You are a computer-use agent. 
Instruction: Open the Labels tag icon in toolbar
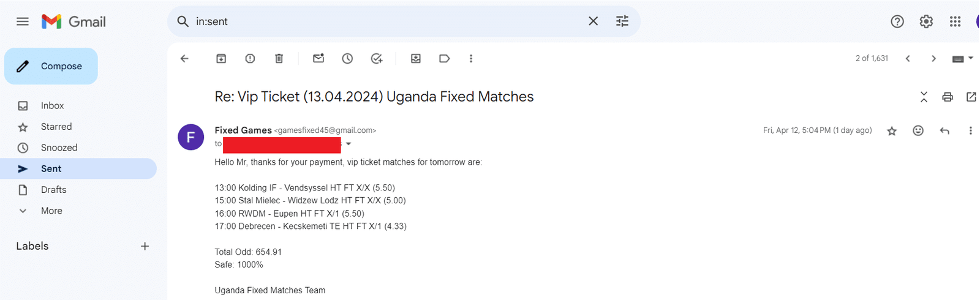coord(445,59)
